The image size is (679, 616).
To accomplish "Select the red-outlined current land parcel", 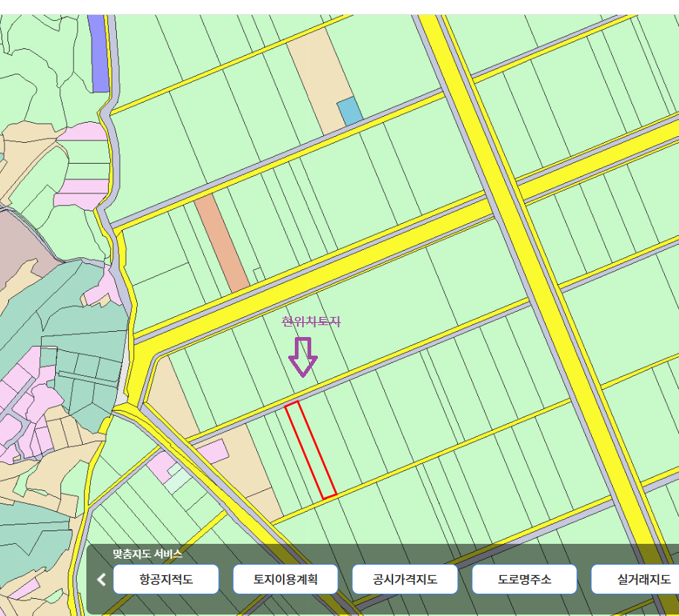I will [x=311, y=450].
